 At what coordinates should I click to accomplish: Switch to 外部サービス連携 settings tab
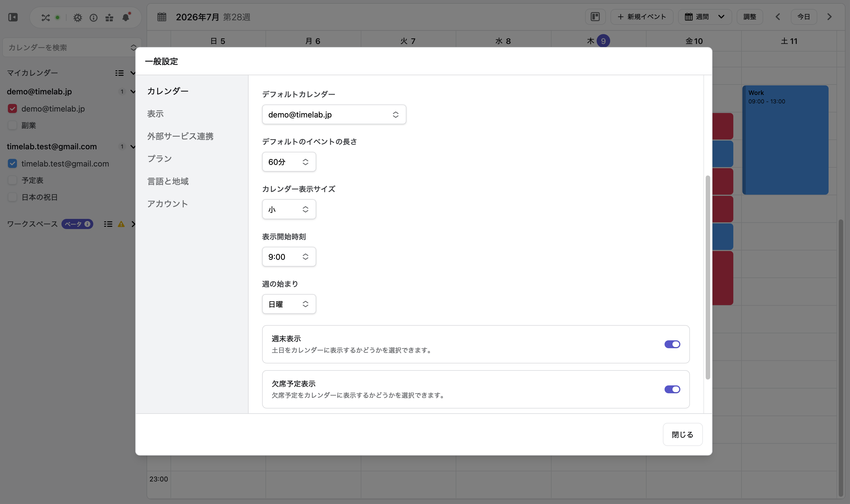[180, 136]
